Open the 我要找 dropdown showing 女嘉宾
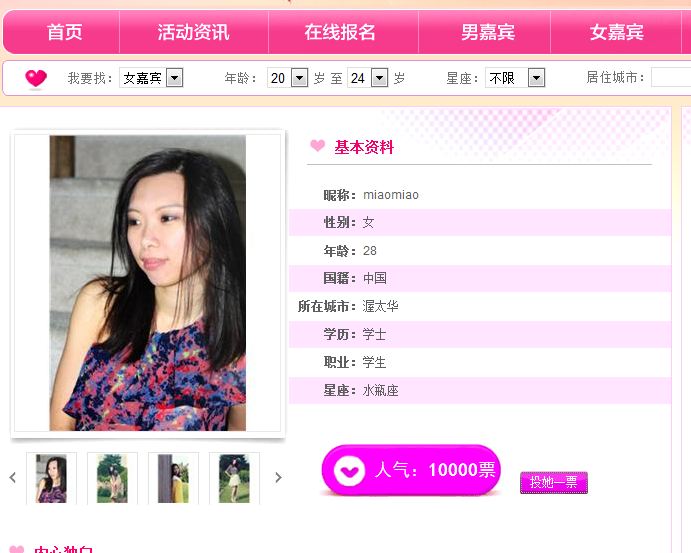Image resolution: width=691 pixels, height=553 pixels. pyautogui.click(x=151, y=78)
